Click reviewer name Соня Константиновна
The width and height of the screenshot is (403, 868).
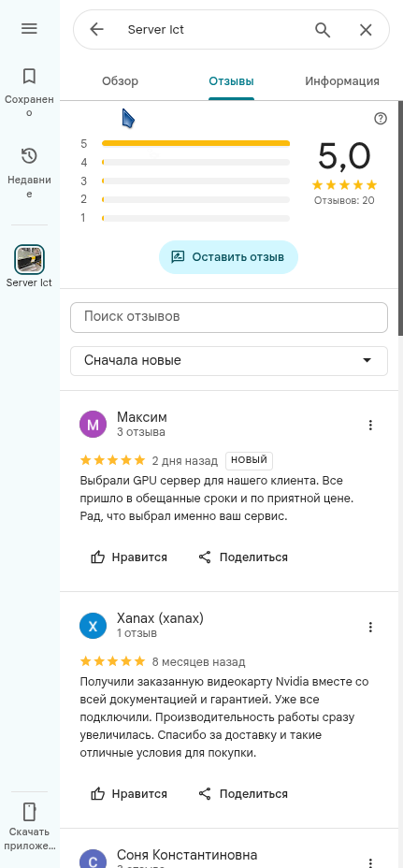pyautogui.click(x=187, y=855)
